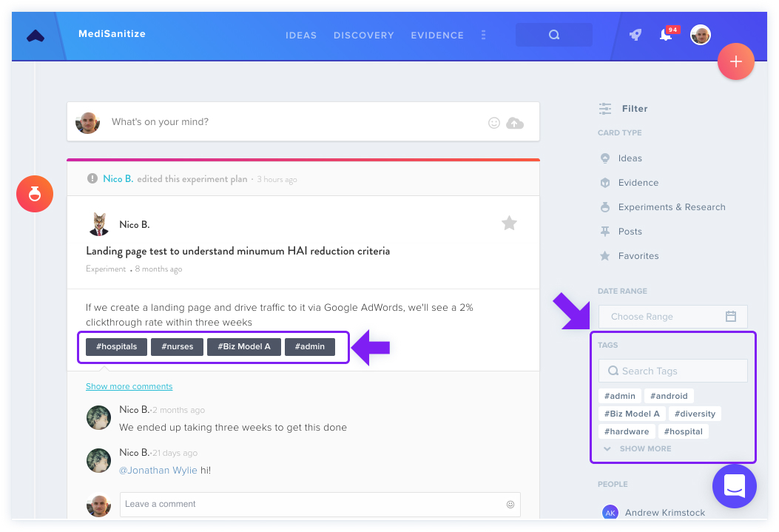Open emoji picker in post box

tap(494, 123)
